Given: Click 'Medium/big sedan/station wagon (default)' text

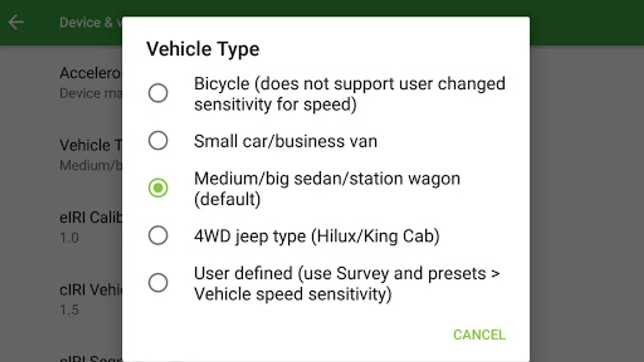Looking at the screenshot, I should coord(326,188).
